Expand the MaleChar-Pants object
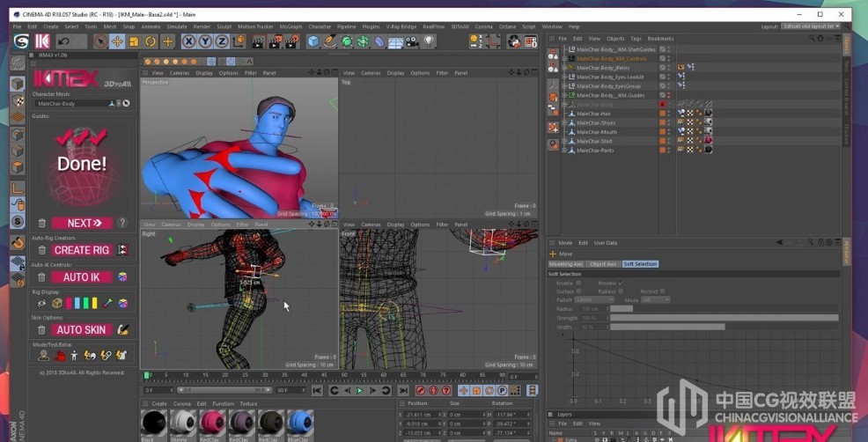Image resolution: width=868 pixels, height=442 pixels. click(564, 150)
